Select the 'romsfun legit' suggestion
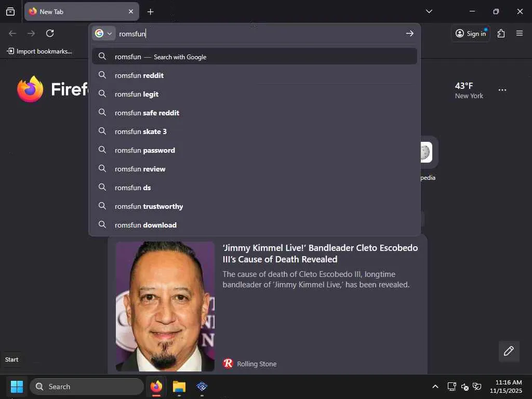This screenshot has height=399, width=532. [255, 94]
